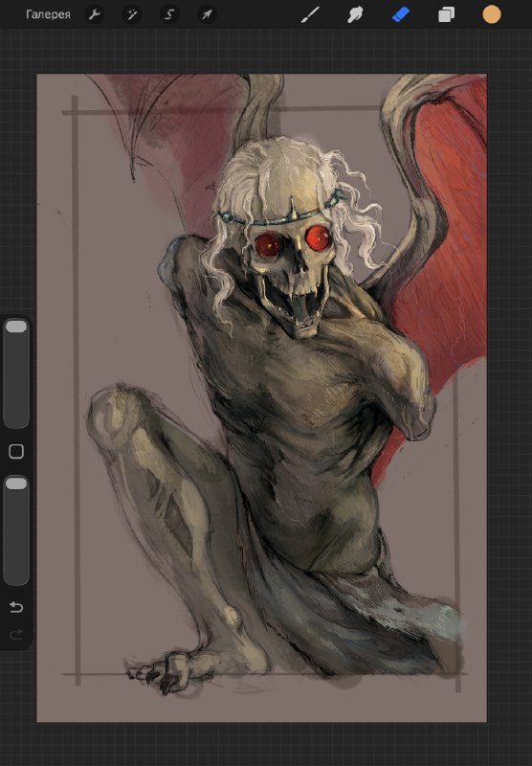
Task: Open the Layers panel
Action: pyautogui.click(x=446, y=14)
